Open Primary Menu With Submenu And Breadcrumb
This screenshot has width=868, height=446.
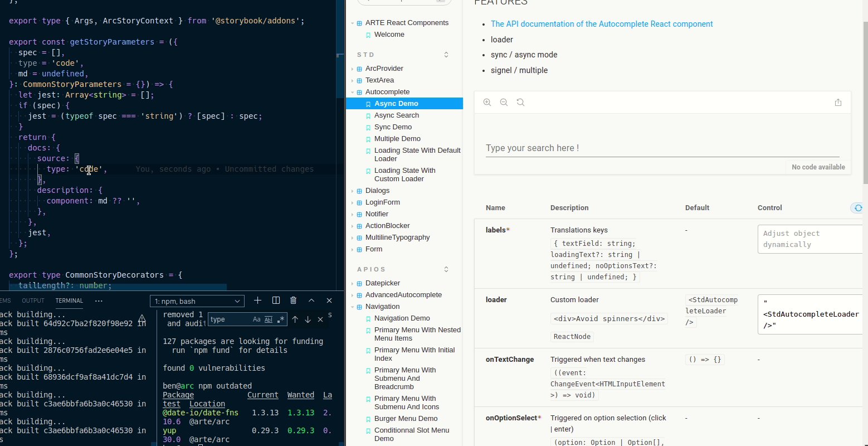pyautogui.click(x=405, y=378)
